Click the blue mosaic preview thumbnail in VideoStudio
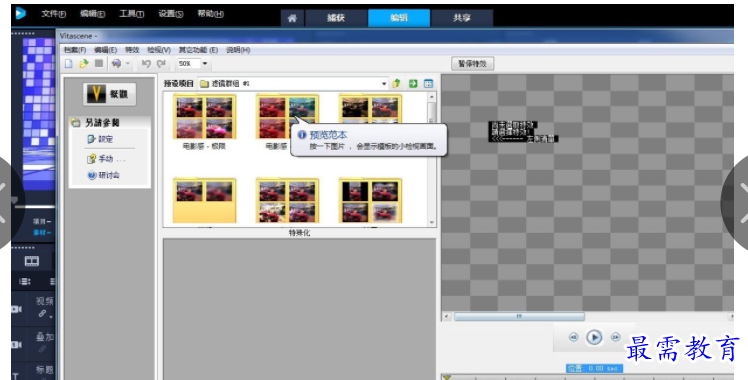This screenshot has width=748, height=380. point(38,114)
